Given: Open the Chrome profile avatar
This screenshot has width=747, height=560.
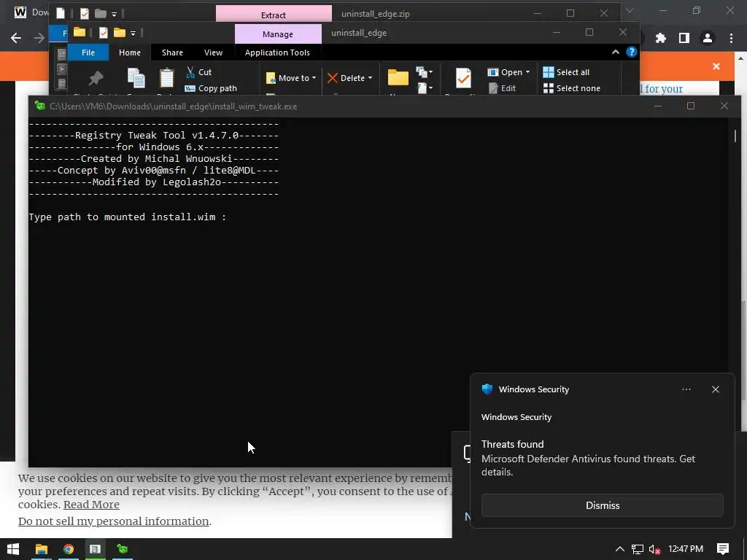Looking at the screenshot, I should 708,38.
